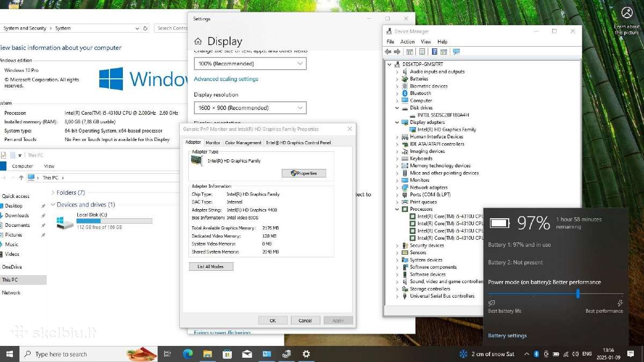The height and width of the screenshot is (362, 644).
Task: Open Advanced scaling settings link
Action: coord(226,79)
